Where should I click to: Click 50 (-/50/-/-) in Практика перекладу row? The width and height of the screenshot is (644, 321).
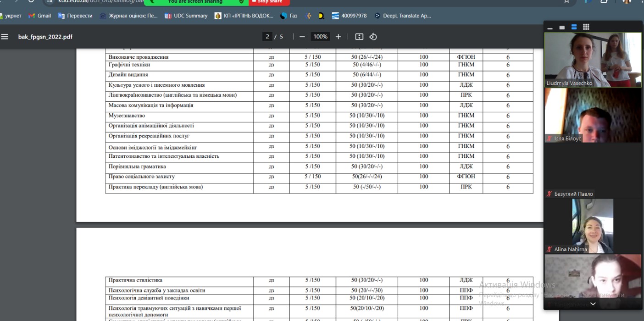[x=367, y=187]
